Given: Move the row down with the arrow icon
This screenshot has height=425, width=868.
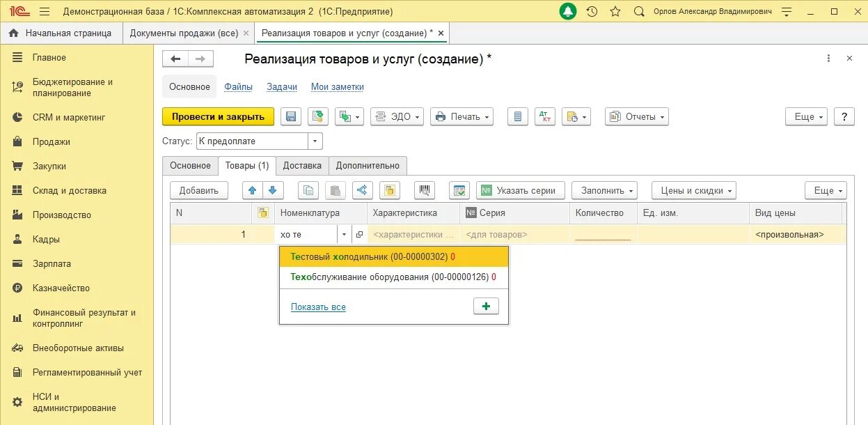Looking at the screenshot, I should (273, 190).
